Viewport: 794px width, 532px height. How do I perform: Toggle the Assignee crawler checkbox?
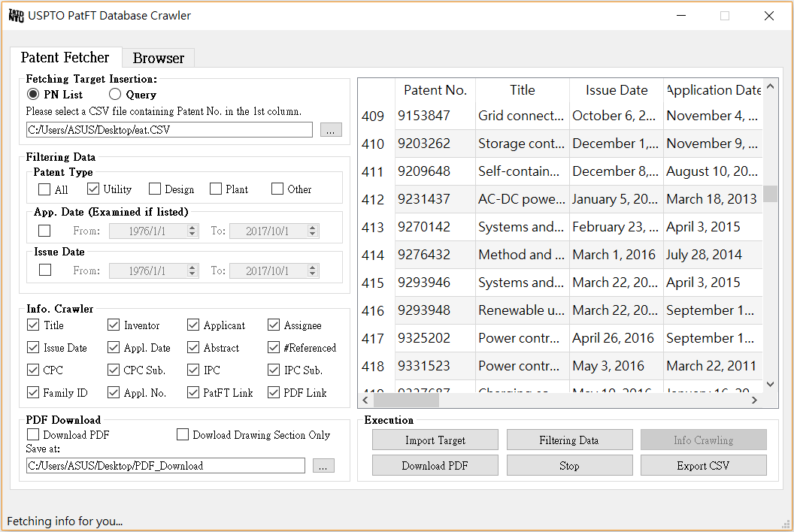(274, 325)
